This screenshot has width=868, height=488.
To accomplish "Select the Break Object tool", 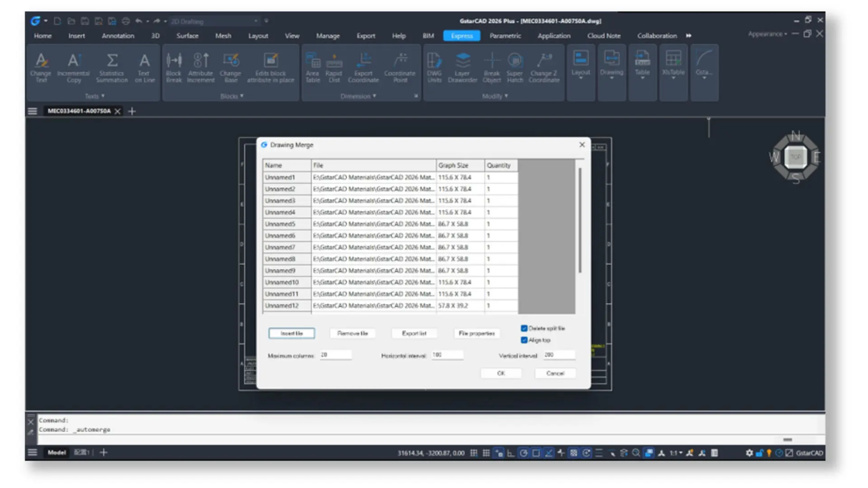I will tap(492, 68).
